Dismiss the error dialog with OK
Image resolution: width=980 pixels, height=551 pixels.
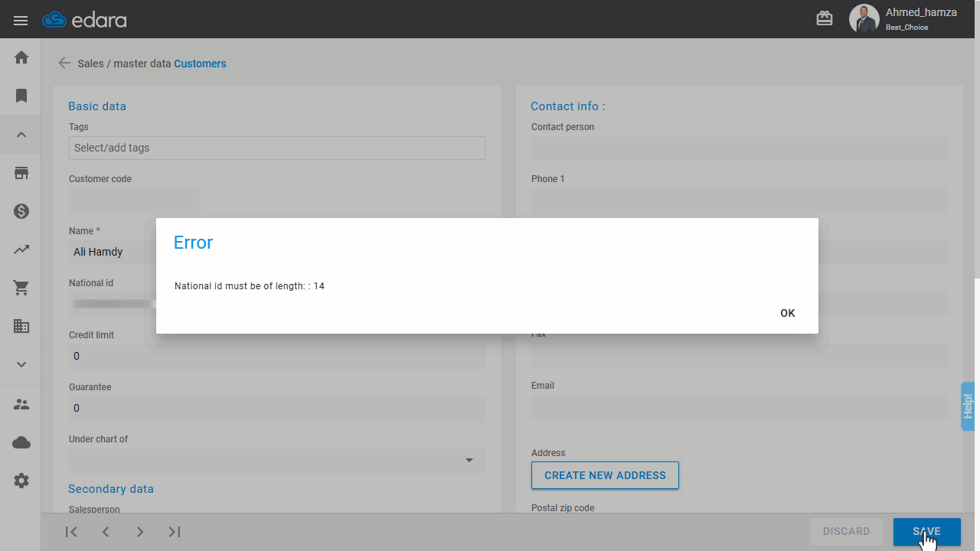coord(788,313)
